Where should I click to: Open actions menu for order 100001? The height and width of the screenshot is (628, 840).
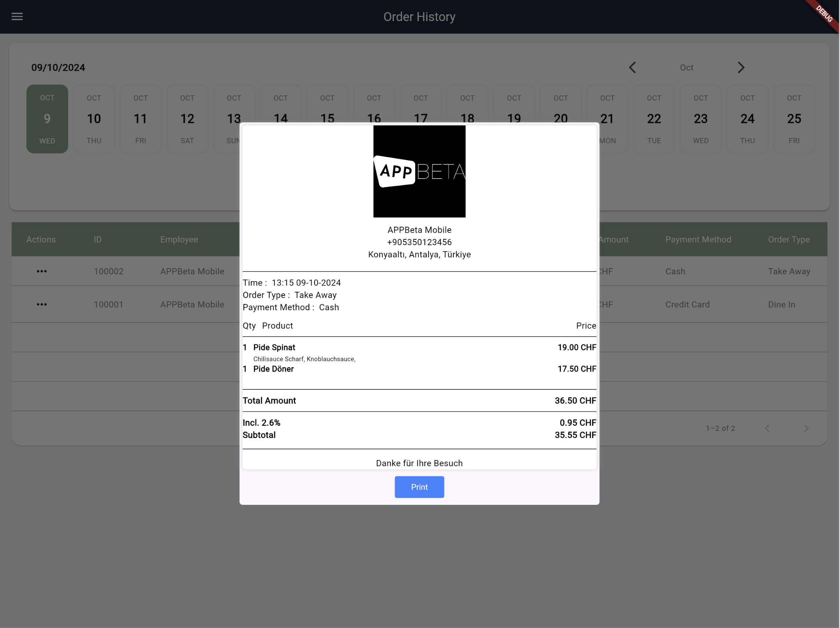(42, 304)
